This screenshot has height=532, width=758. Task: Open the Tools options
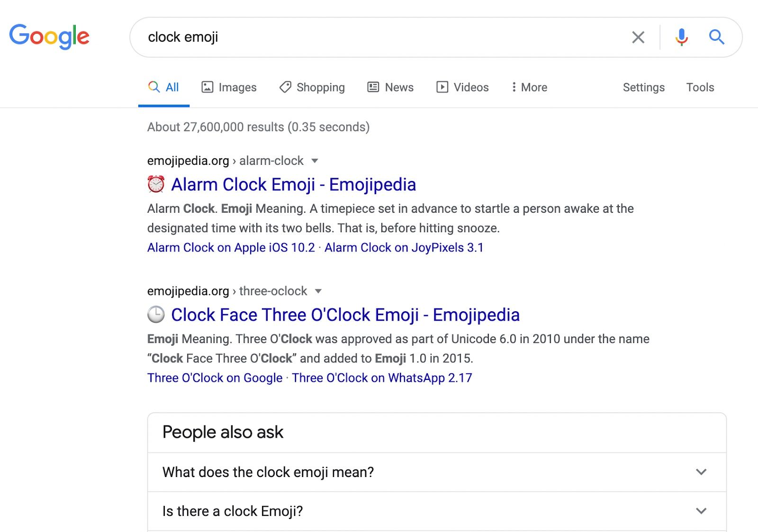pyautogui.click(x=700, y=87)
